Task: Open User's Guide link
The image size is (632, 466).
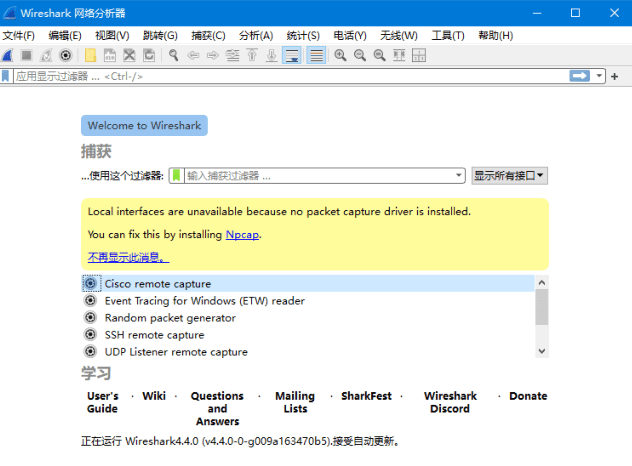Action: pos(102,402)
